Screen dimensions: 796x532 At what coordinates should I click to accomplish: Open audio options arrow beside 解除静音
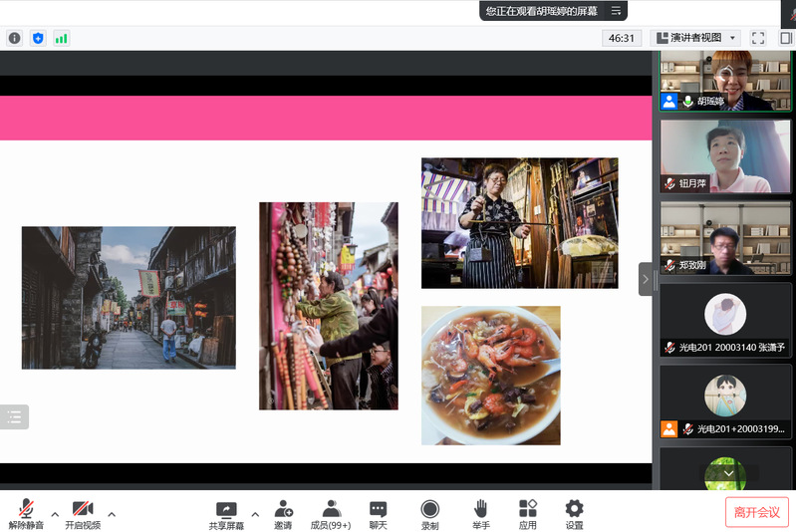tap(55, 514)
